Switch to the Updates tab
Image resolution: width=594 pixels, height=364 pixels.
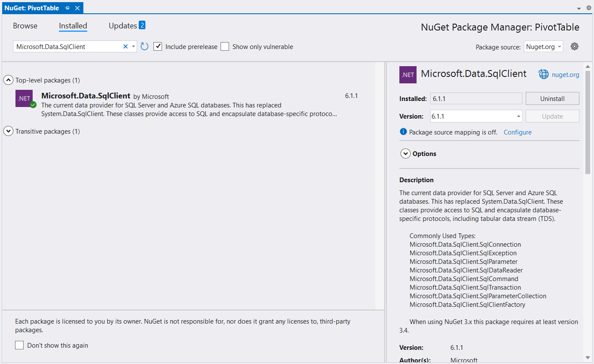pyautogui.click(x=122, y=26)
